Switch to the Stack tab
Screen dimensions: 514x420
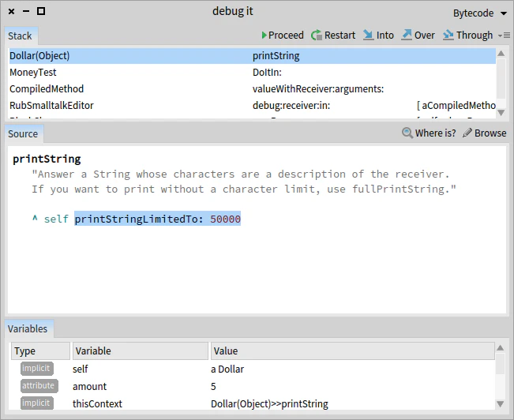coord(20,36)
